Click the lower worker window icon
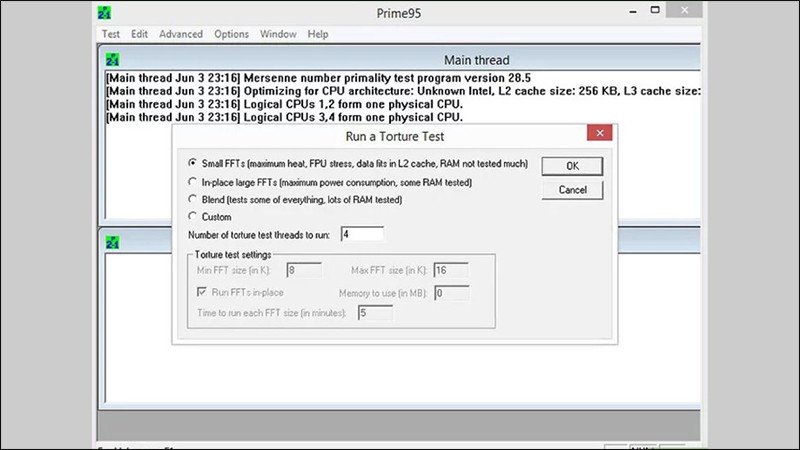 pyautogui.click(x=112, y=242)
